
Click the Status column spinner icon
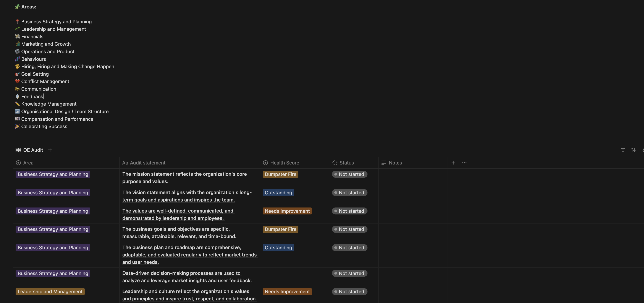pos(335,163)
